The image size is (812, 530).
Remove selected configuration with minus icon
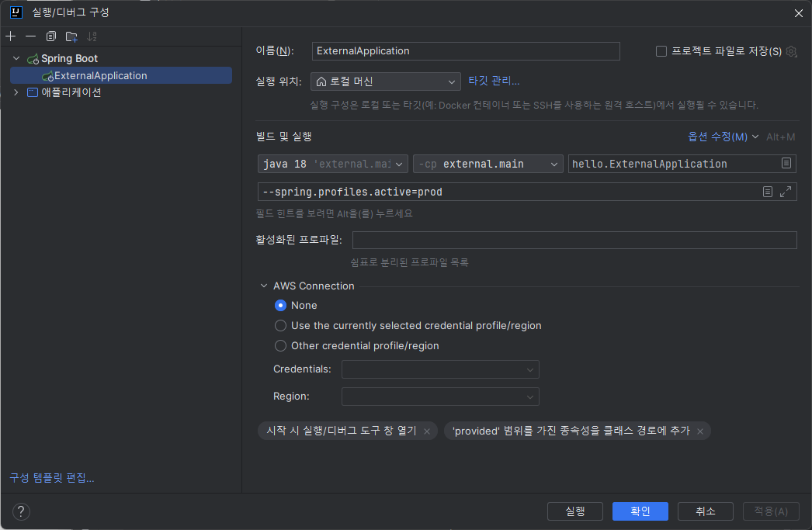[30, 36]
